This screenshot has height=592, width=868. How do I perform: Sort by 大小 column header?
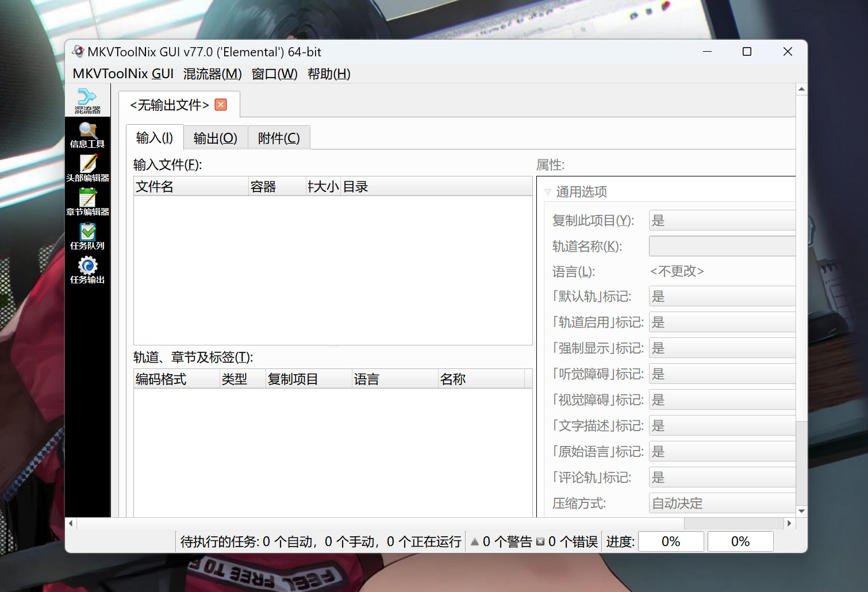point(324,186)
